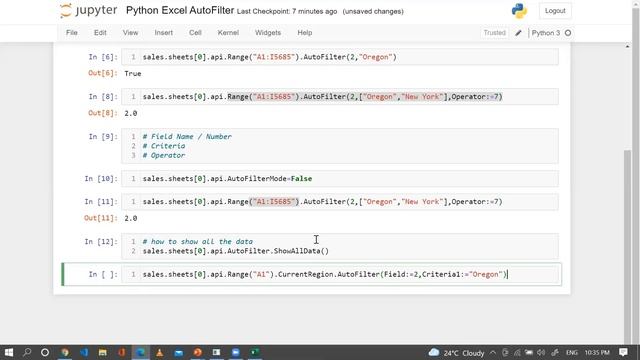Click the ENG language indicator
Screen dimensions: 640x360
coord(571,353)
